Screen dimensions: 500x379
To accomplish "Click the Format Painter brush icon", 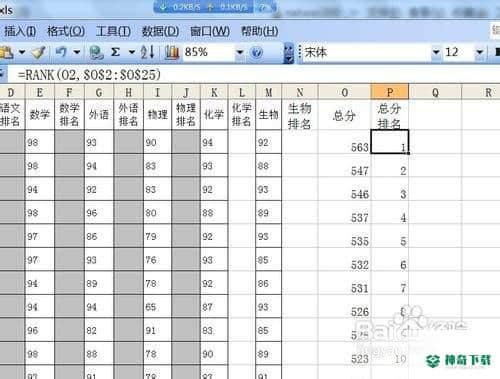I will [39, 52].
